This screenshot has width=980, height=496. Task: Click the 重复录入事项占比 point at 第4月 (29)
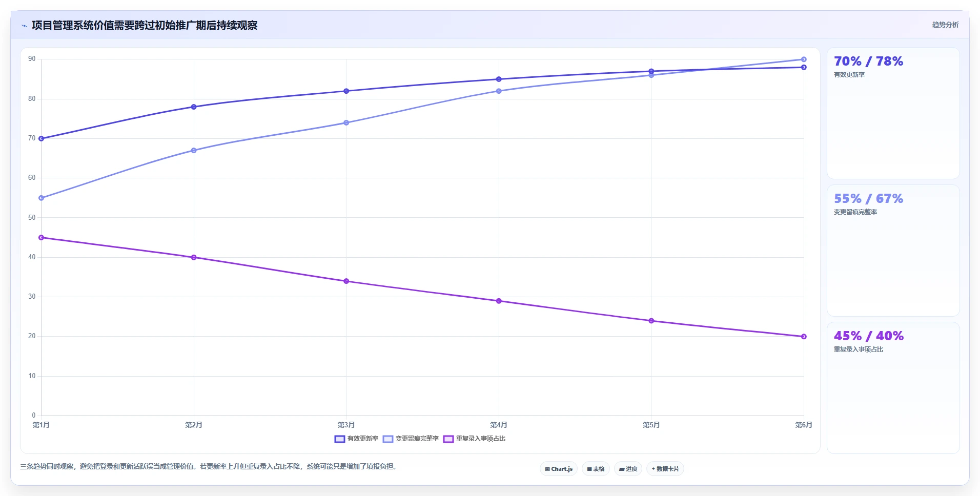click(499, 301)
